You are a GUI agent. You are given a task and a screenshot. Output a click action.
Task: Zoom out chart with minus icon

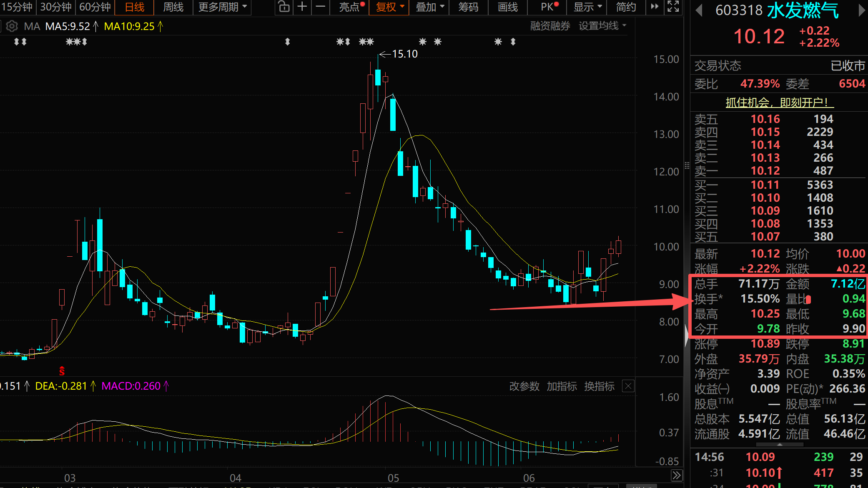[x=320, y=7]
